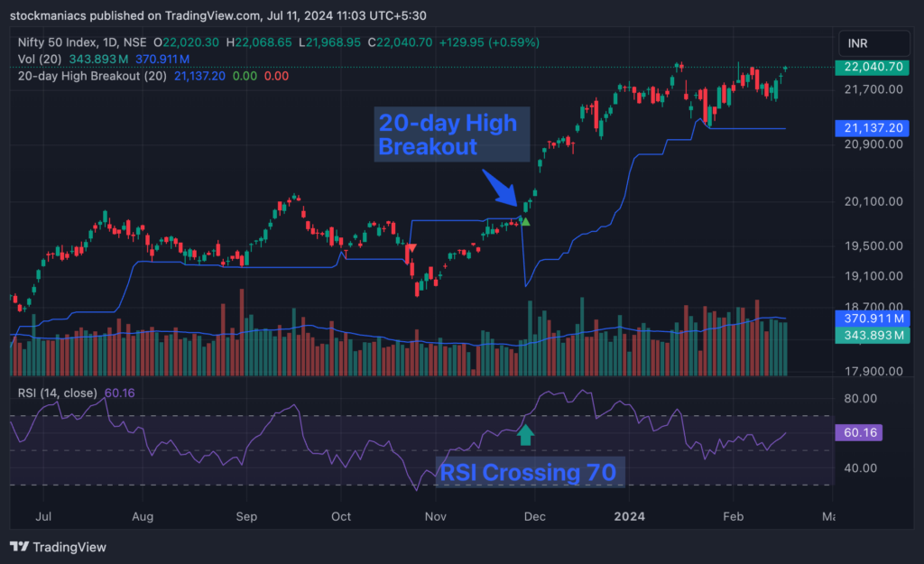Click the 20,900.00 price scale label
This screenshot has width=924, height=564.
click(x=873, y=144)
